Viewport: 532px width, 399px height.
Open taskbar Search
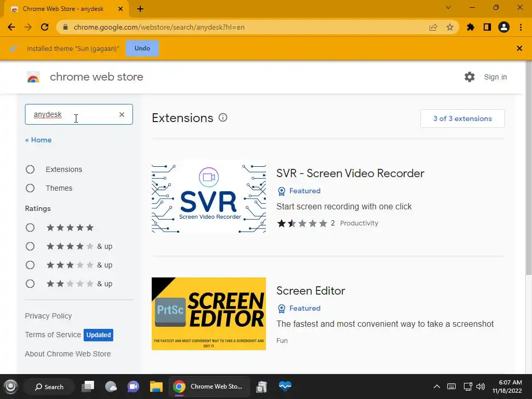coord(49,387)
